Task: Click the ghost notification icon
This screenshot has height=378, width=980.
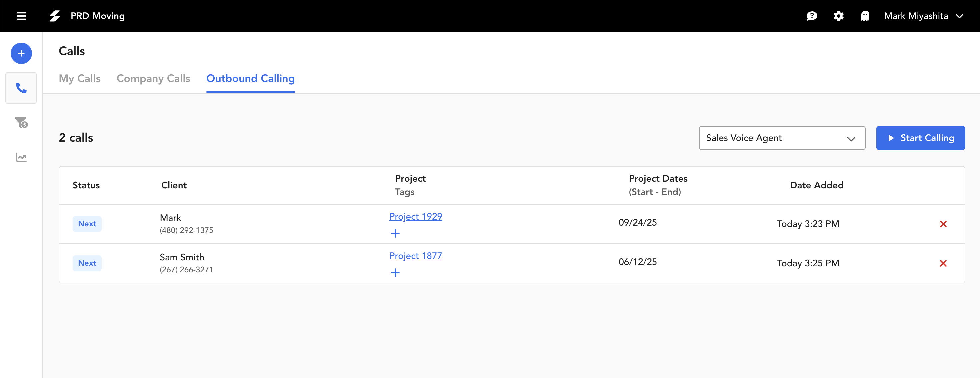Action: (865, 16)
